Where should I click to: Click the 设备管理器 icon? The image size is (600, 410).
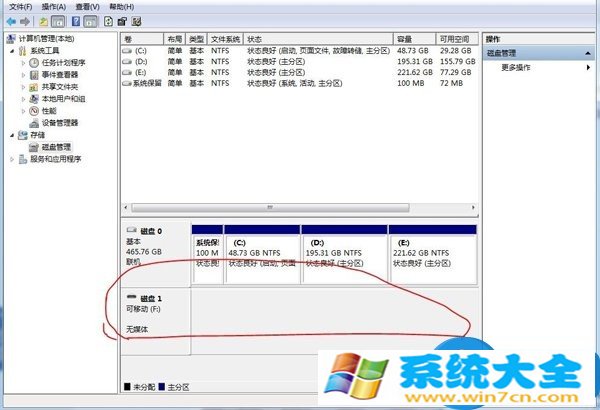(x=34, y=123)
